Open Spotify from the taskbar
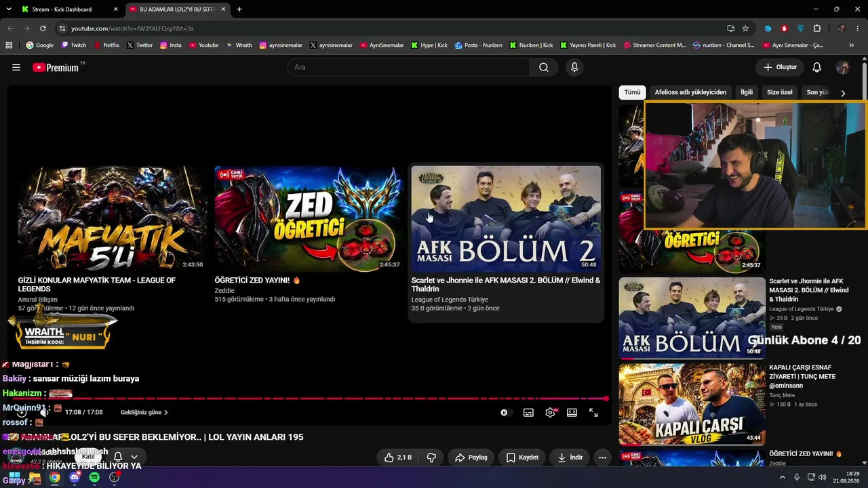This screenshot has height=488, width=868. [x=94, y=477]
